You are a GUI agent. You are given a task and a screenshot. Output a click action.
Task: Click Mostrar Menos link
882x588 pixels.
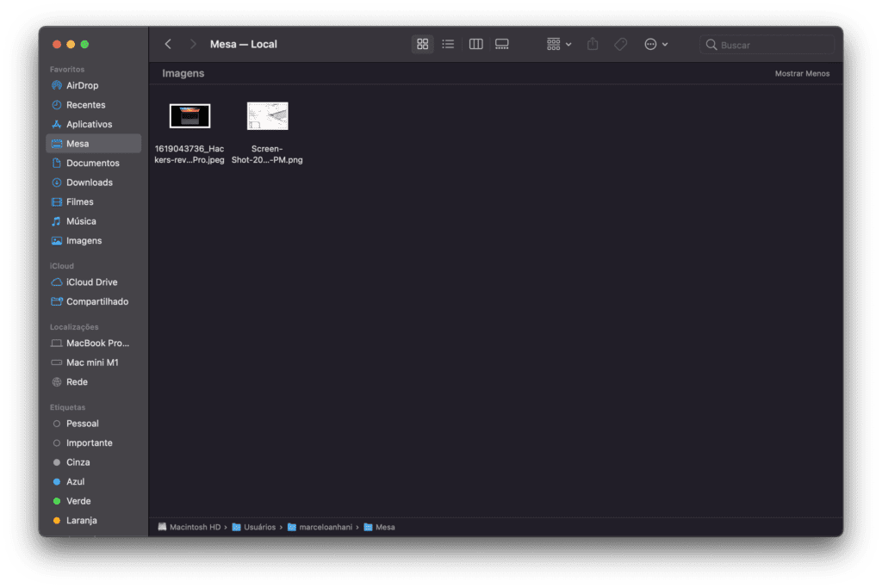pyautogui.click(x=802, y=74)
